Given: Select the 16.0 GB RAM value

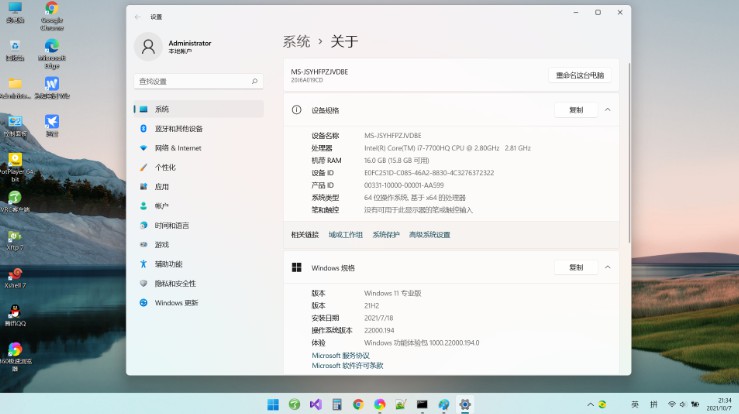Looking at the screenshot, I should click(396, 160).
